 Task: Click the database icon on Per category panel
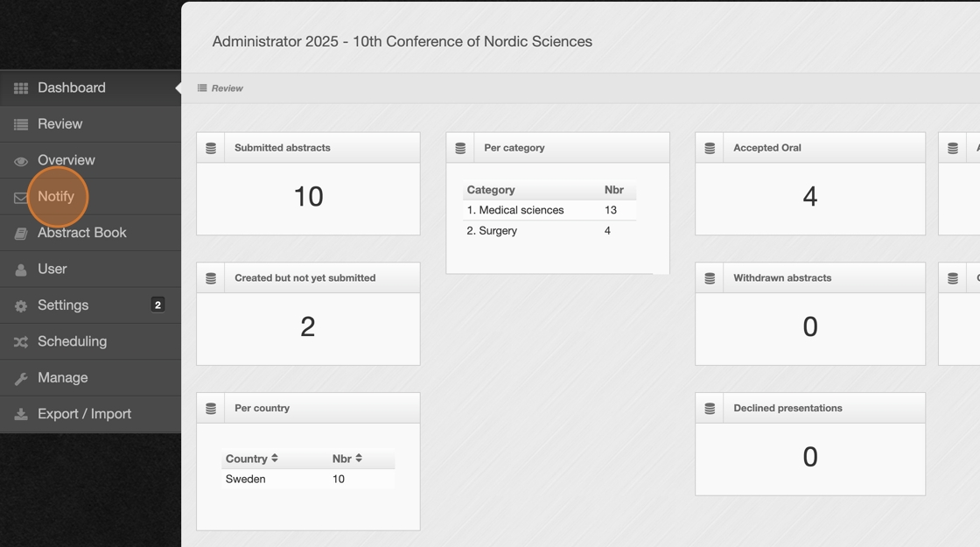click(460, 148)
